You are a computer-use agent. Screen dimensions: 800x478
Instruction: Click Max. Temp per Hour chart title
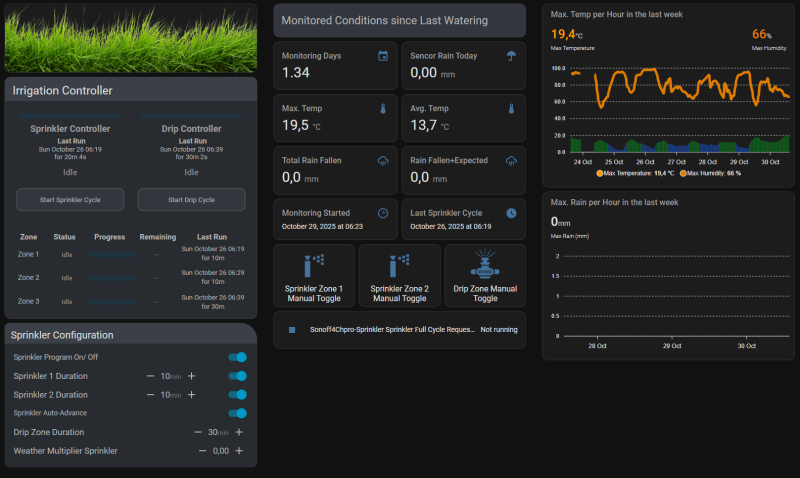(616, 14)
